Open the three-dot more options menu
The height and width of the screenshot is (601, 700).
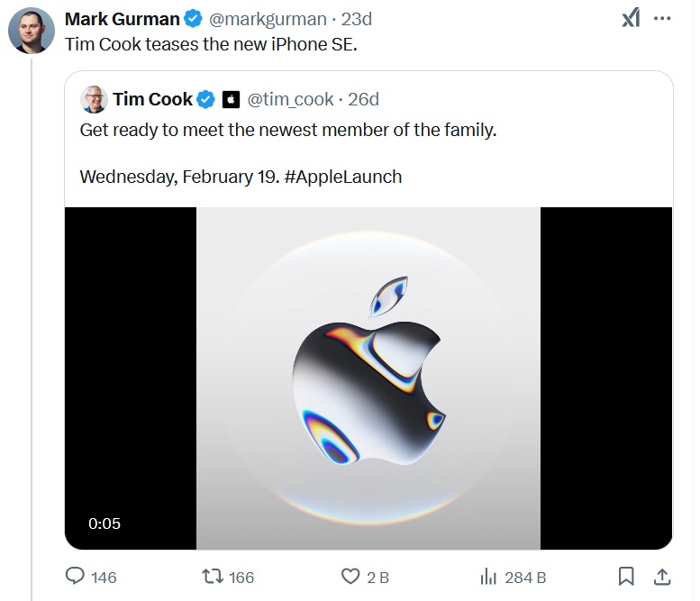(662, 18)
